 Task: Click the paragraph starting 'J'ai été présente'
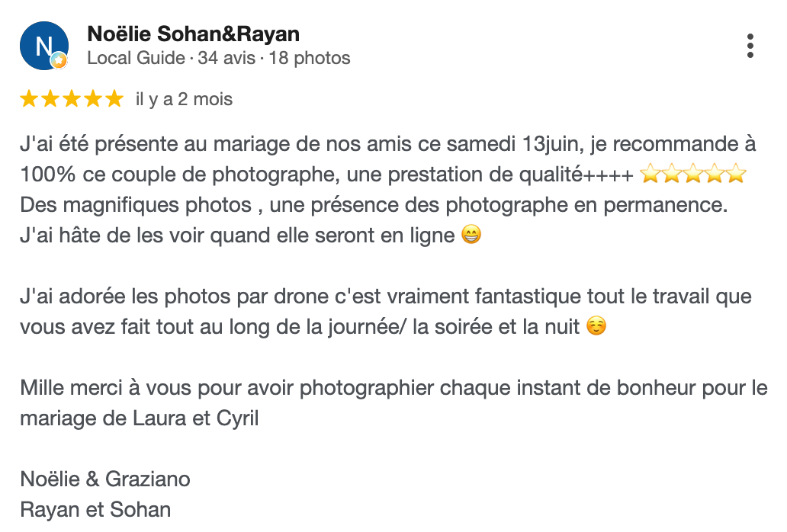point(388,190)
